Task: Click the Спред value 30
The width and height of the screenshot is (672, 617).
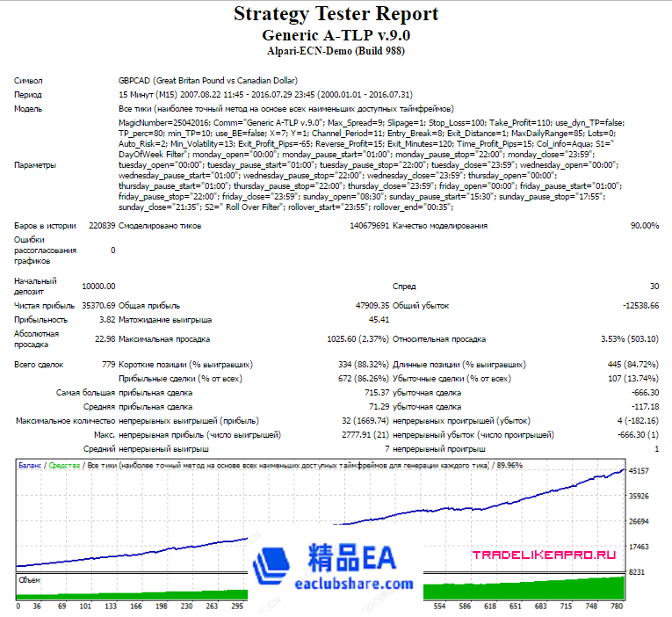Action: pos(654,287)
